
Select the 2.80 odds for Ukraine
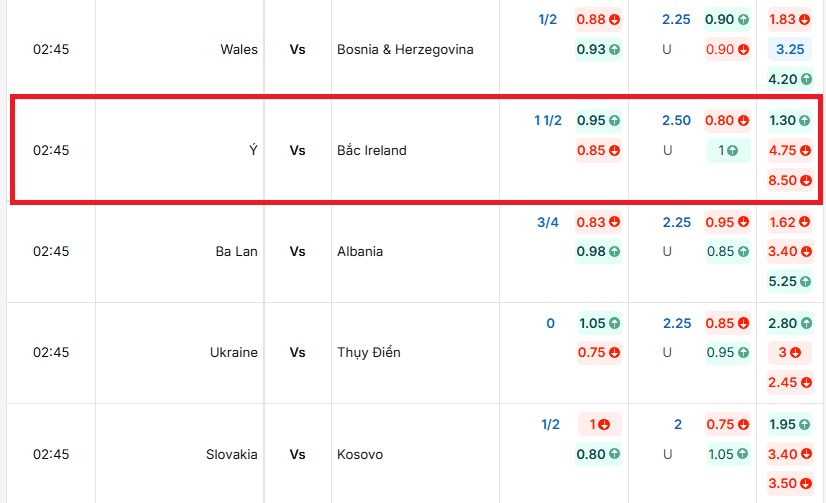point(790,323)
